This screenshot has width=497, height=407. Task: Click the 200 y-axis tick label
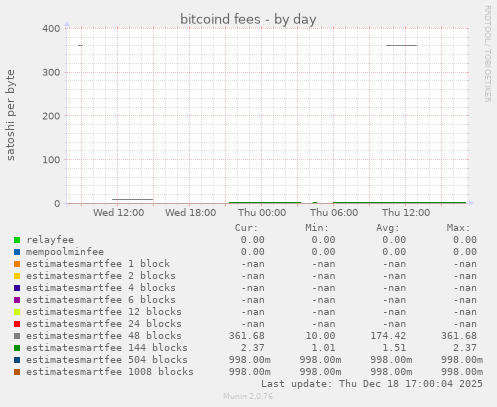[51, 116]
